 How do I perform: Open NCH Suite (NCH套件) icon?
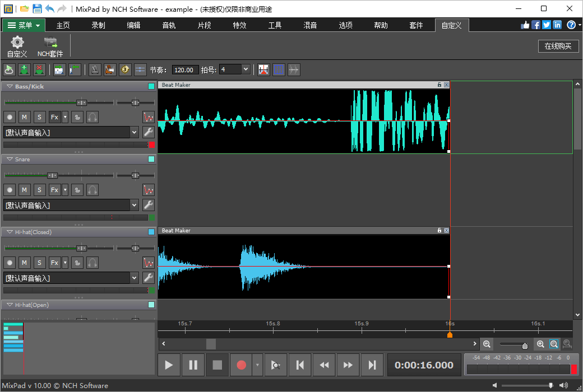tap(50, 47)
